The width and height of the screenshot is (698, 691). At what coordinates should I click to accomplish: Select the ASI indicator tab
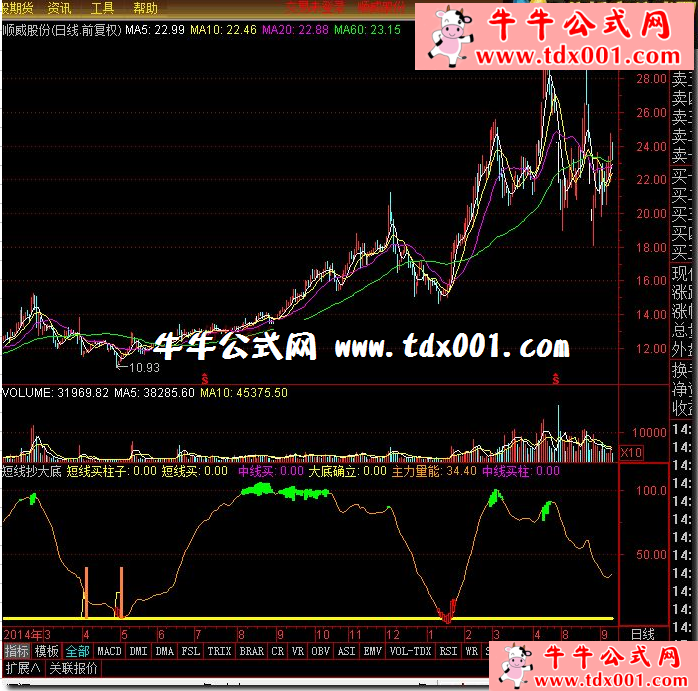coord(347,651)
